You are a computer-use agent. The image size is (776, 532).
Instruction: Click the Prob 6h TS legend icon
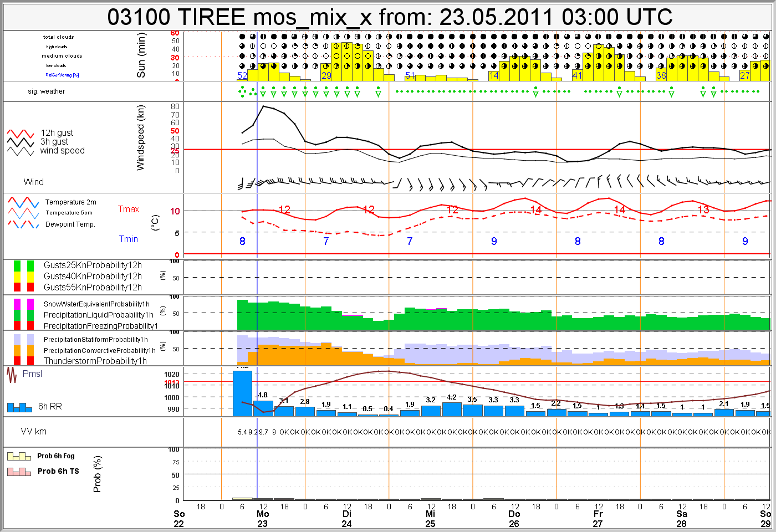[19, 472]
